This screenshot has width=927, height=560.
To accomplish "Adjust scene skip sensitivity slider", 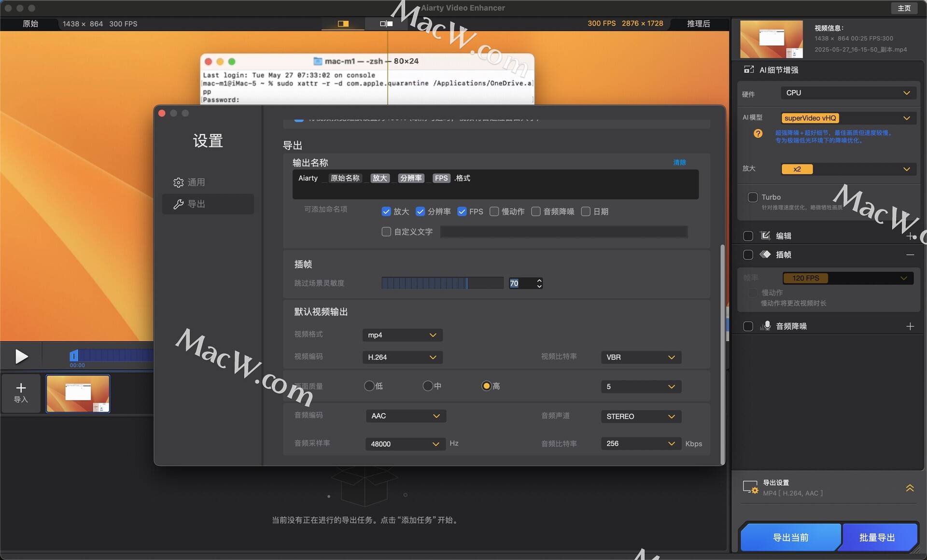I will click(442, 283).
